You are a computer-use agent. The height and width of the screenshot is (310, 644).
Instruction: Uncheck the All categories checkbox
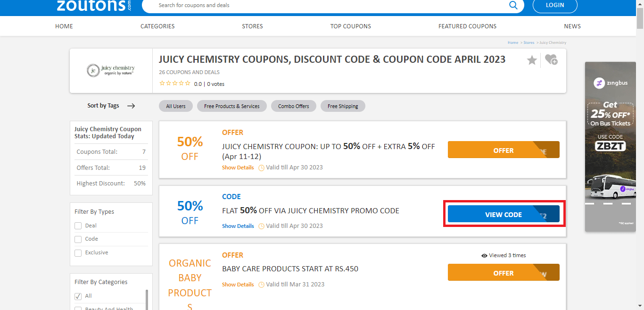click(x=78, y=296)
